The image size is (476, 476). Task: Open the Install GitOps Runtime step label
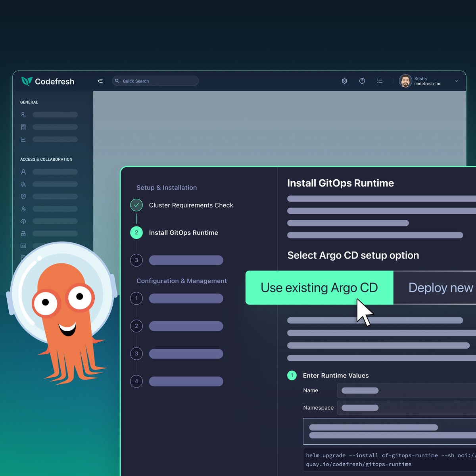(184, 233)
